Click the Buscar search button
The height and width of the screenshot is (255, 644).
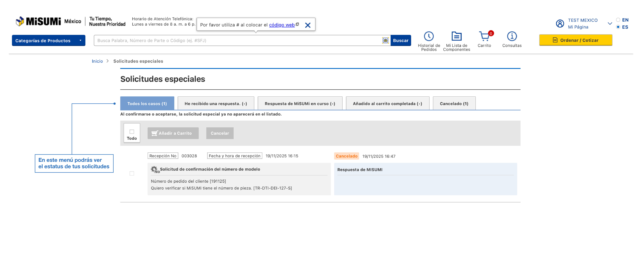click(x=401, y=40)
